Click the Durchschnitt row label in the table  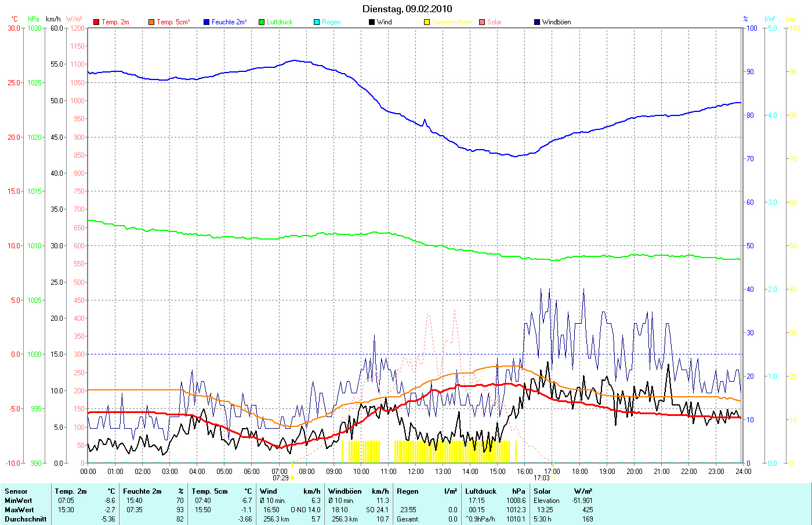point(26,519)
